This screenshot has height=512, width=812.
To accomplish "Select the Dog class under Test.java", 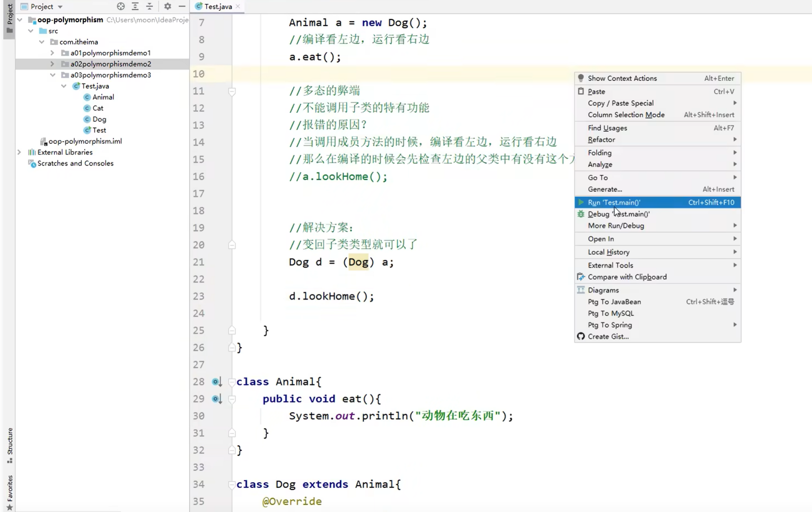I will pyautogui.click(x=99, y=119).
